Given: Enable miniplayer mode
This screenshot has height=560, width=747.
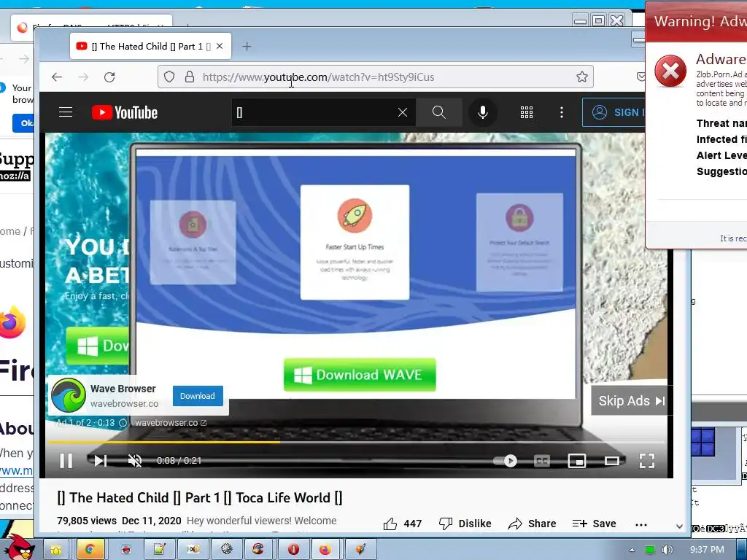Looking at the screenshot, I should click(577, 461).
